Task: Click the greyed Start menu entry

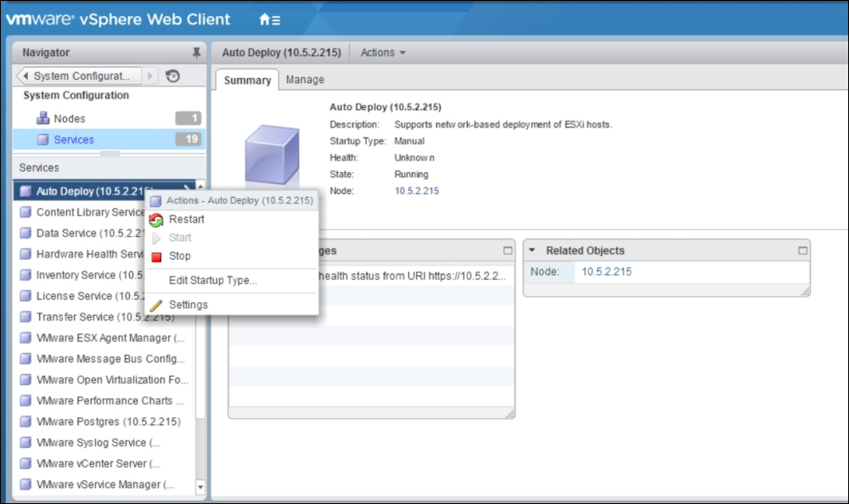Action: pos(233,237)
